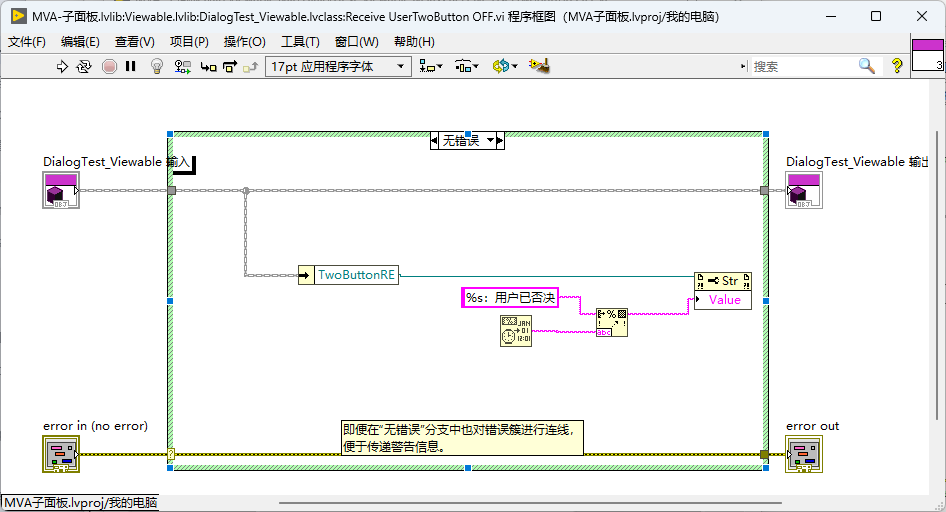Screen dimensions: 946x512
Task: Open the 文件(F) menu
Action: tap(27, 42)
